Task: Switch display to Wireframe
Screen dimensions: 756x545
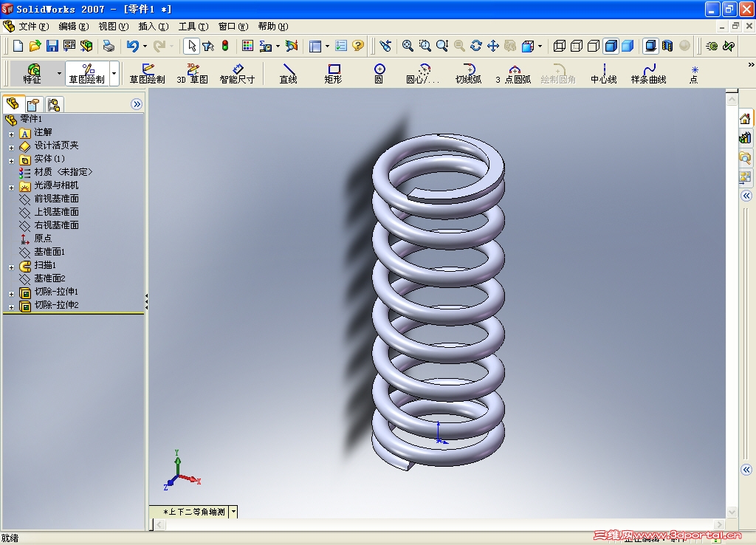Action: pos(560,46)
